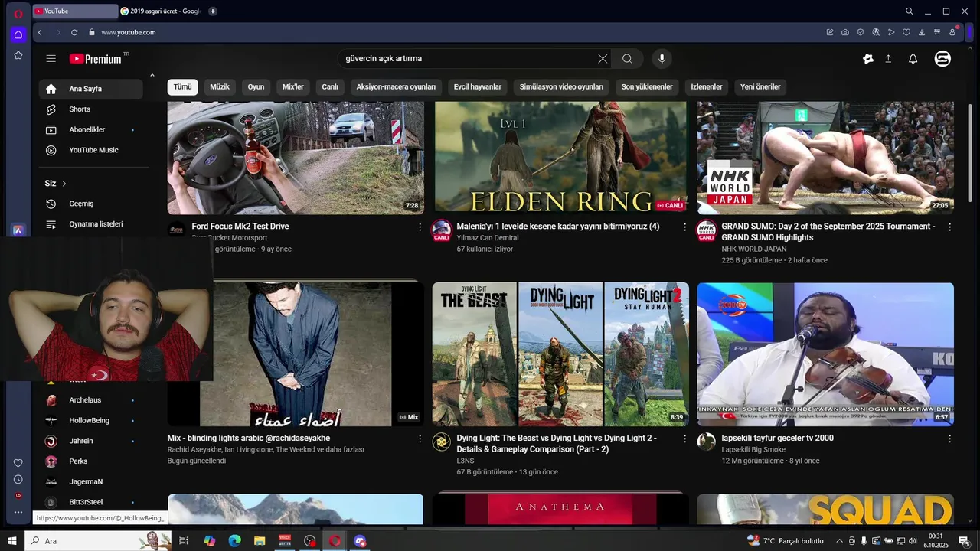Click the NHK channel avatar icon
The height and width of the screenshot is (551, 980).
[707, 230]
